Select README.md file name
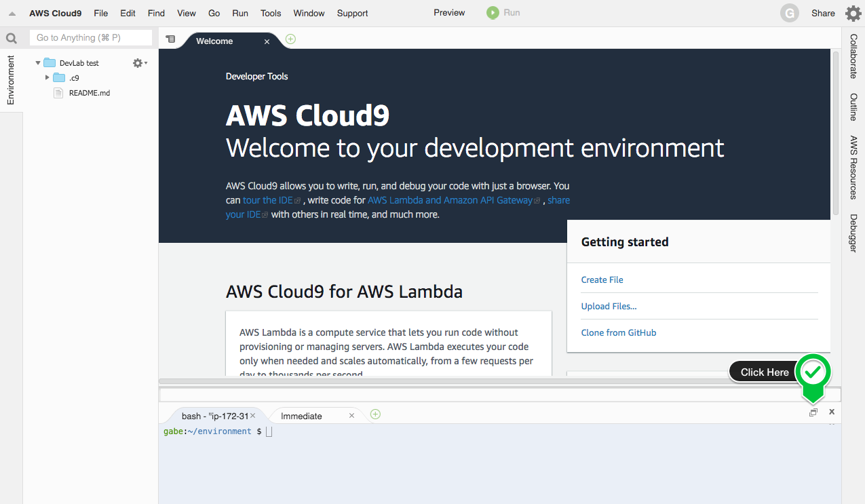The height and width of the screenshot is (504, 865). (90, 93)
